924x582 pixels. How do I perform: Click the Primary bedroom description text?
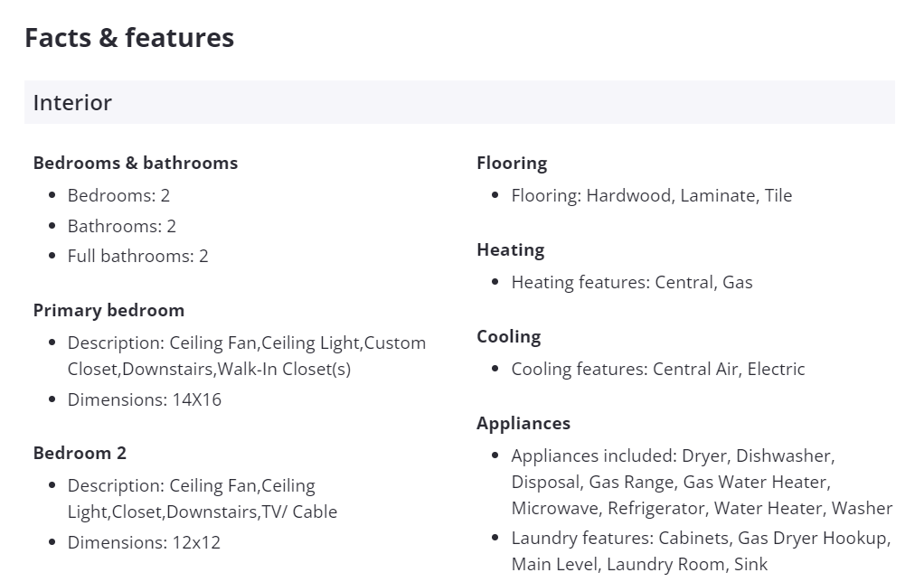pos(246,356)
